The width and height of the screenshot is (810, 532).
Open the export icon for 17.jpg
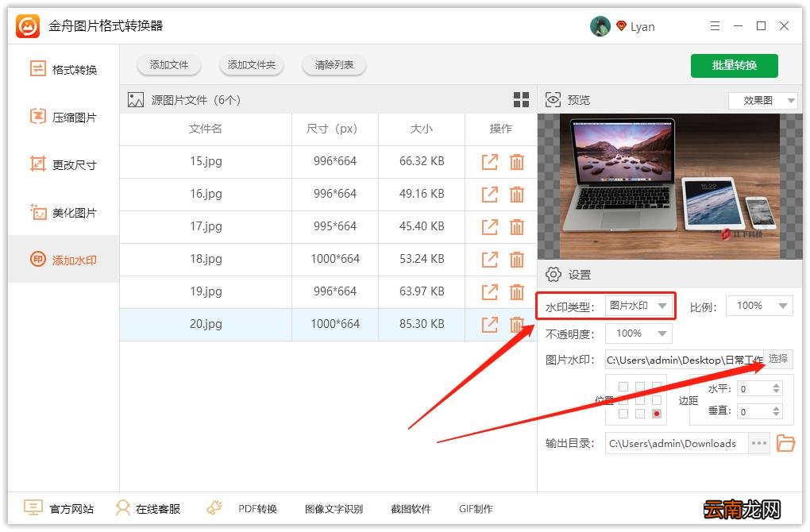pyautogui.click(x=490, y=227)
